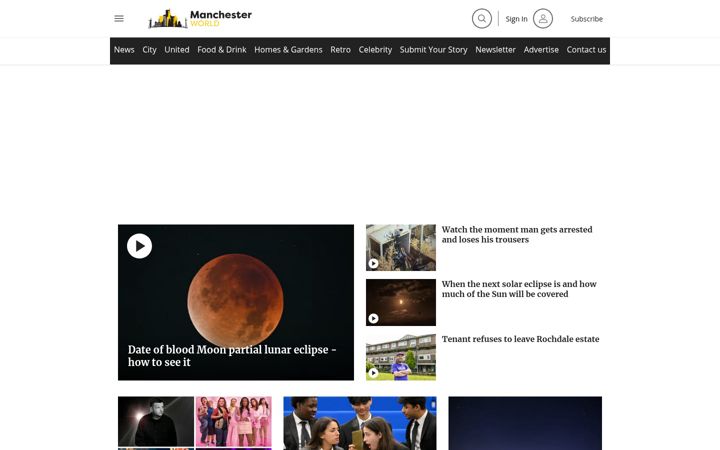Click Advertise in the navigation bar
The image size is (720, 450).
coord(541,50)
